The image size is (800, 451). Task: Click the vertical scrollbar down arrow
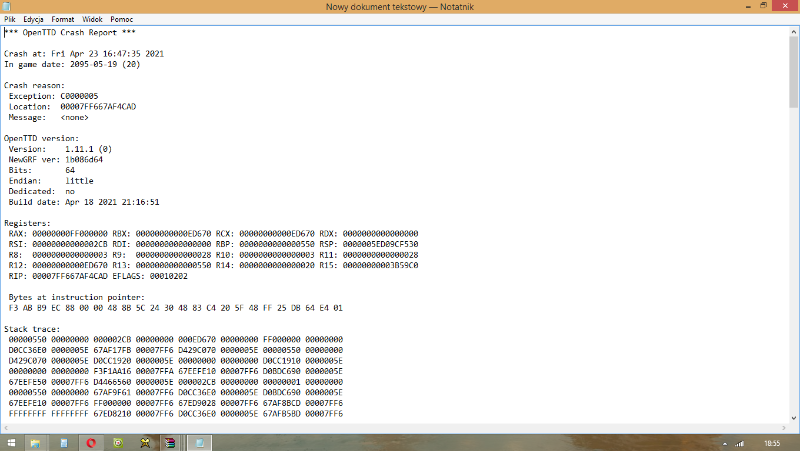(794, 418)
